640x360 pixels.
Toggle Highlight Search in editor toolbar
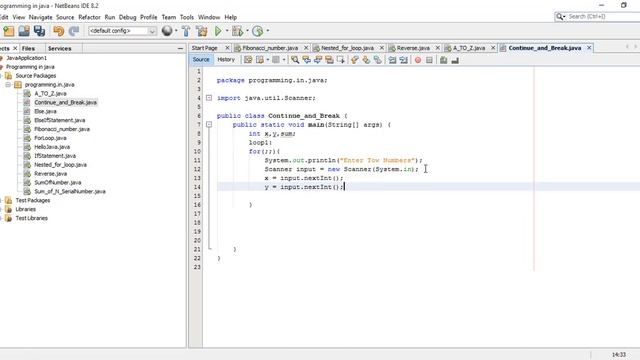(x=329, y=60)
